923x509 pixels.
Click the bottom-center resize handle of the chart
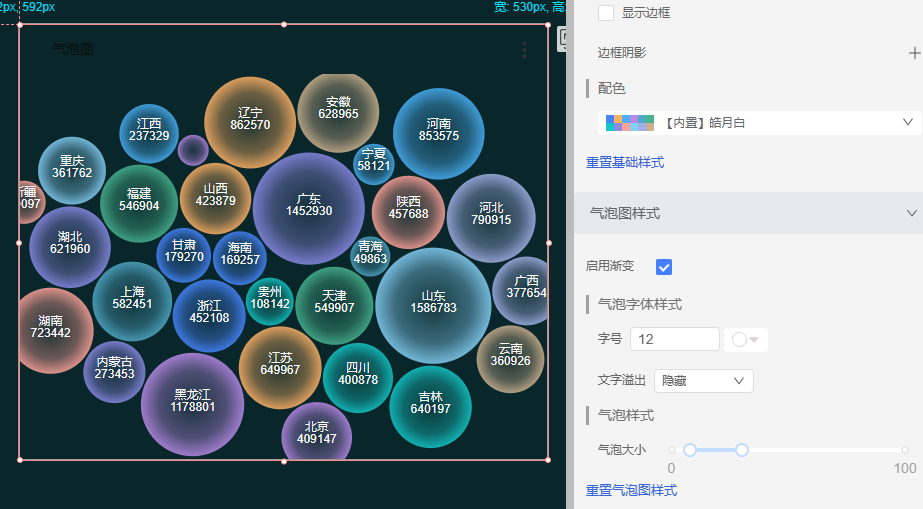coord(284,461)
